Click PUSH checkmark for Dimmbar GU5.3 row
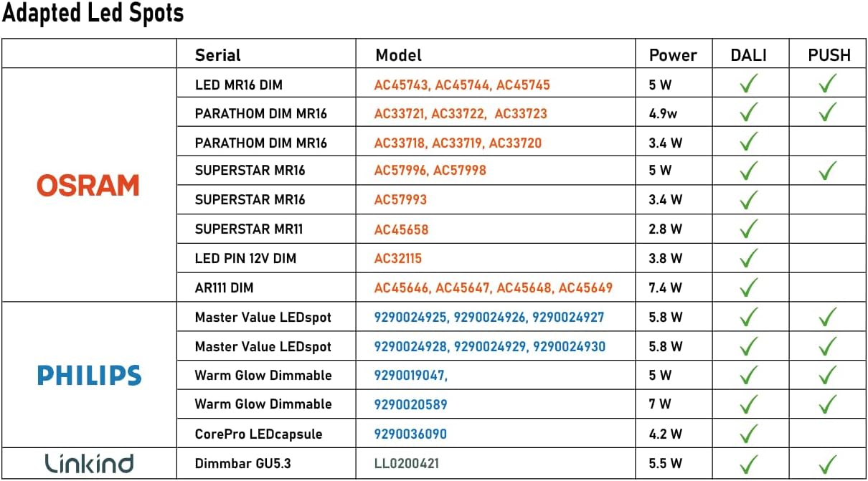 coord(828,463)
